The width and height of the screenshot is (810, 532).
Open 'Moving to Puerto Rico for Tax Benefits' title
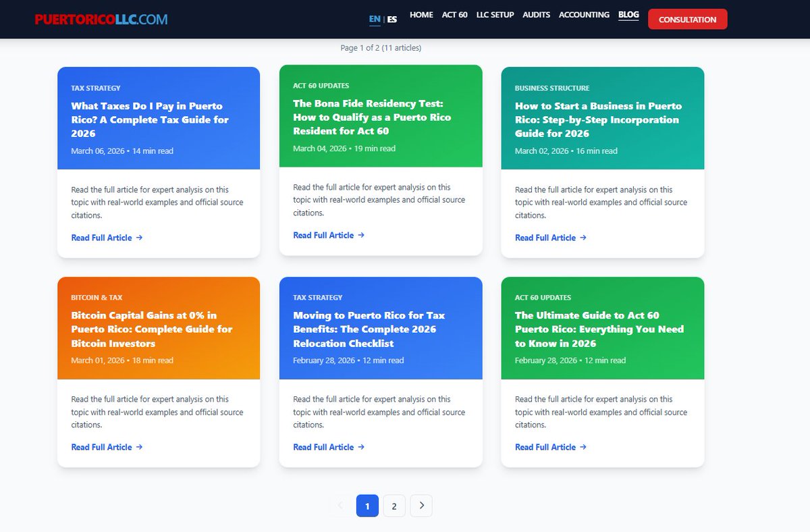pos(369,329)
